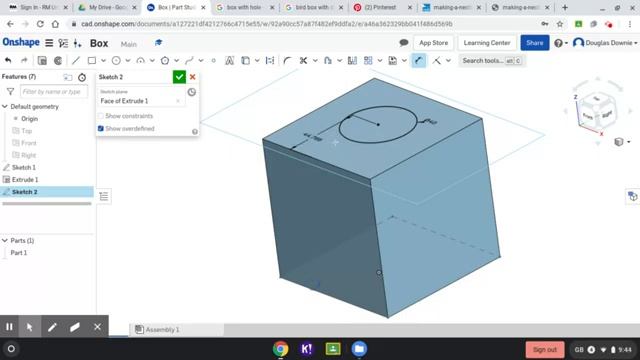
Task: Select the Point sketch tool
Action: (213, 60)
